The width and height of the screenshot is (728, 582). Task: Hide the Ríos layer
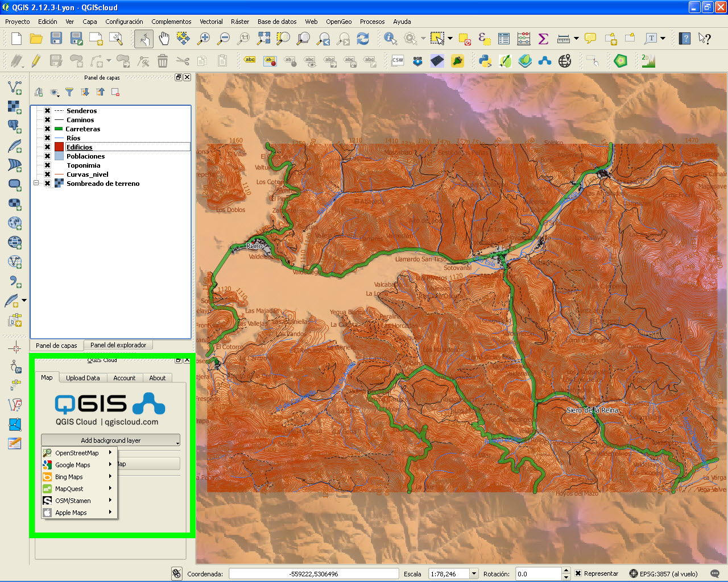click(47, 138)
